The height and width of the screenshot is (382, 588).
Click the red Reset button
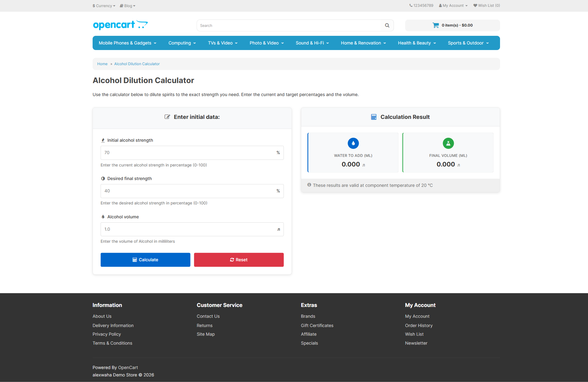click(x=239, y=260)
